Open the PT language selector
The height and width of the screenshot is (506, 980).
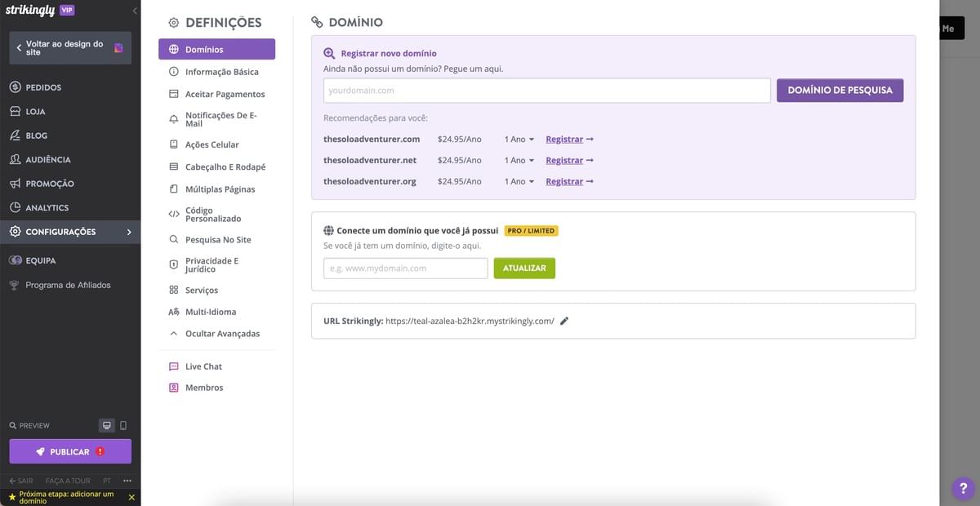pos(107,481)
